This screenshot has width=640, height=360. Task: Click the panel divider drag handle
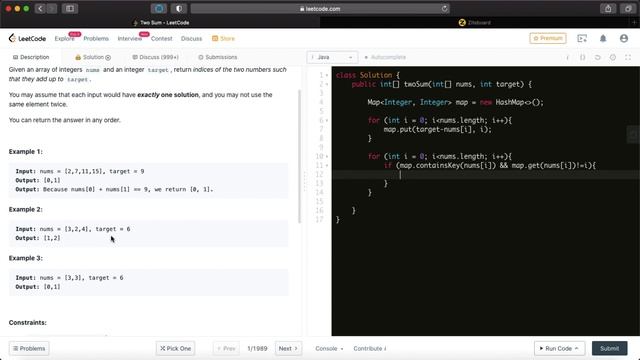[304, 181]
